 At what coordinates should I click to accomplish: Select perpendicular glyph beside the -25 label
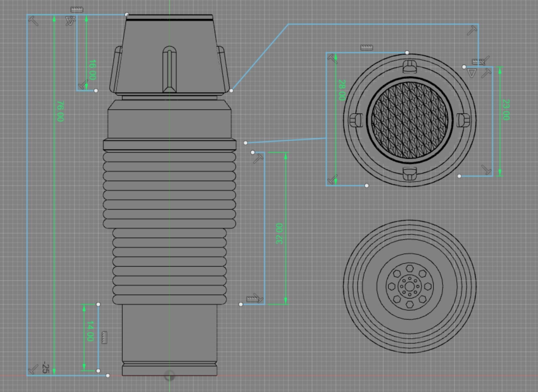click(x=34, y=369)
